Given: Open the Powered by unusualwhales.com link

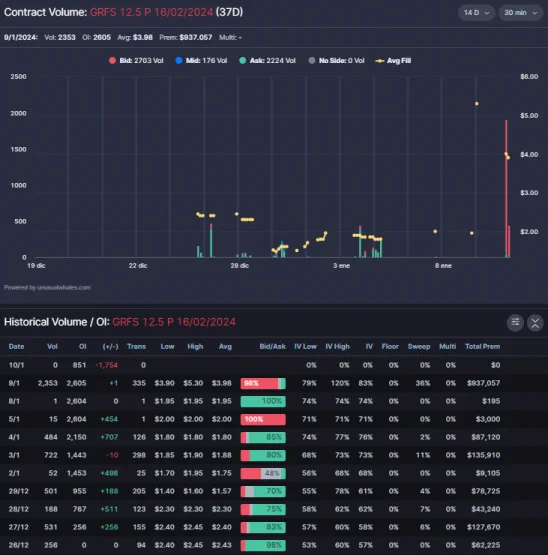Looking at the screenshot, I should tap(47, 287).
